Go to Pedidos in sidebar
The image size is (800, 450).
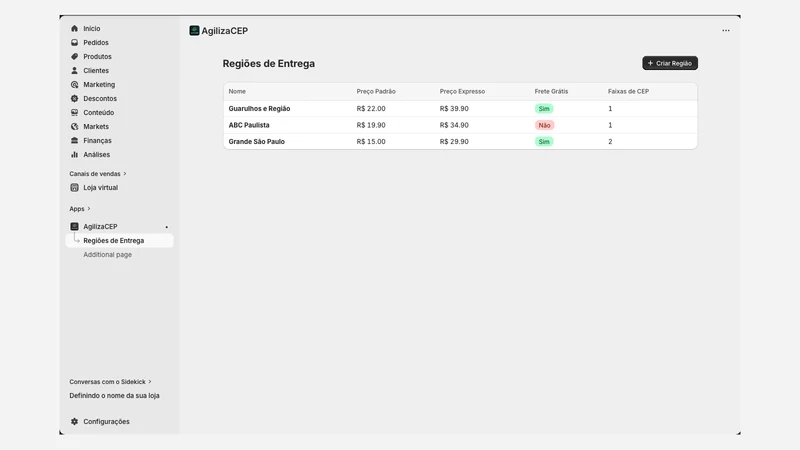pos(96,42)
